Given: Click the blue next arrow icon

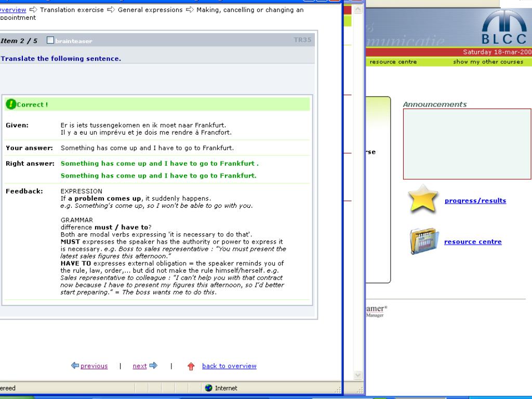Looking at the screenshot, I should point(153,365).
